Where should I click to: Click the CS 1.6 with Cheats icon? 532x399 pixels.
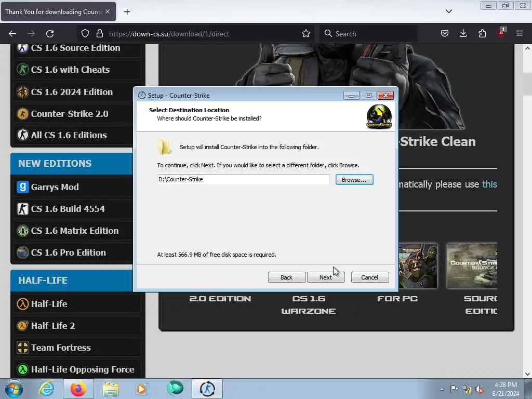pos(23,70)
